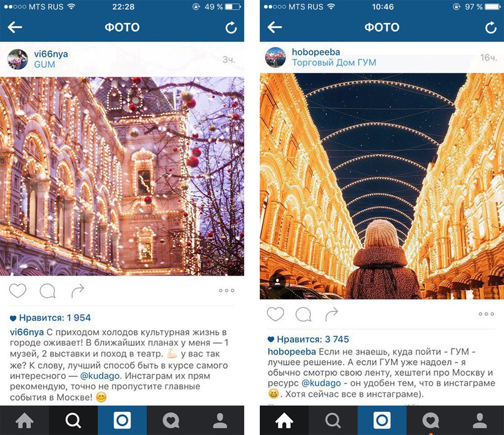The image size is (504, 435).
Task: Like the vi66nya photo with heart icon
Action: pyautogui.click(x=17, y=291)
